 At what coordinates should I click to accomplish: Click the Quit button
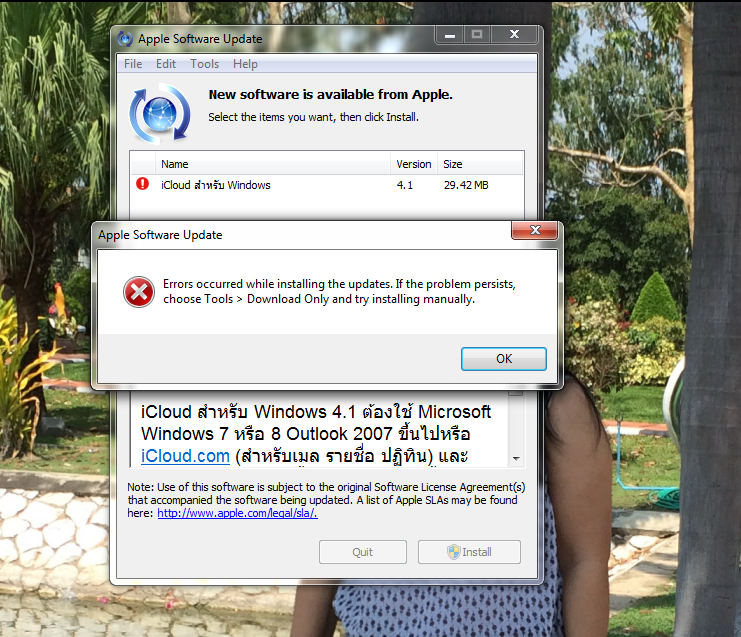[x=362, y=552]
